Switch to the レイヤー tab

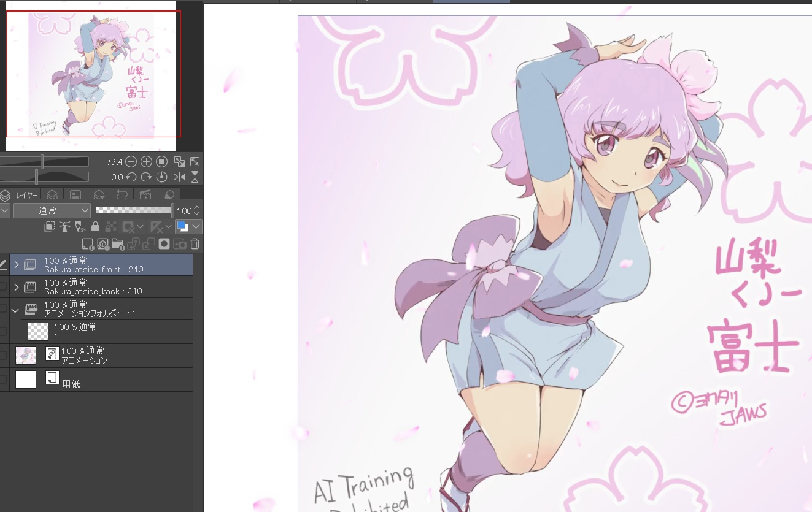pyautogui.click(x=21, y=195)
